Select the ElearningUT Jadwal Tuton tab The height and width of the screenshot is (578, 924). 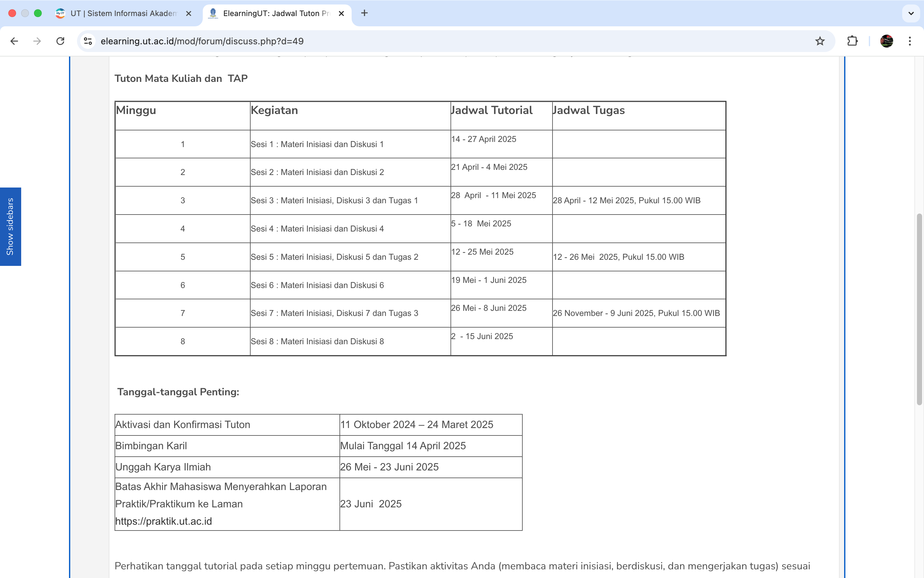(277, 13)
